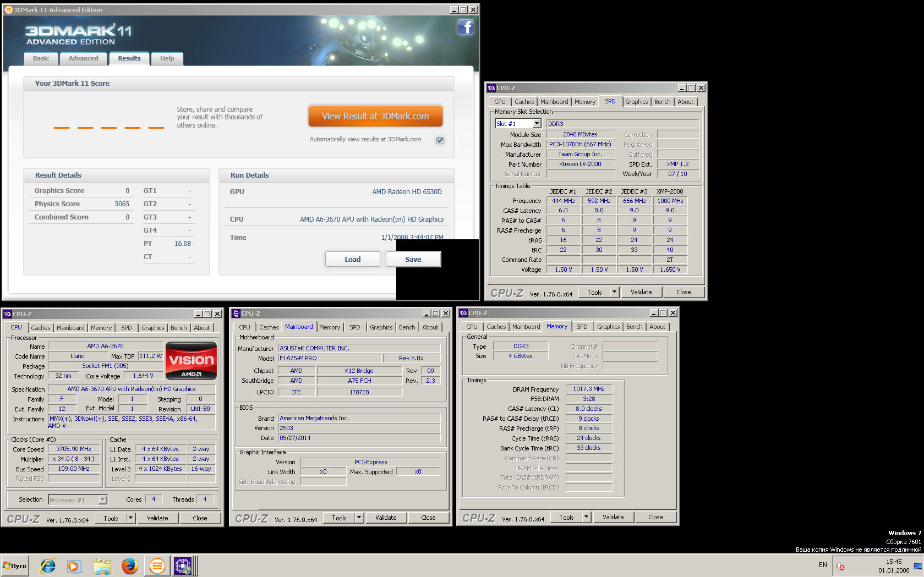Viewport: 924px width, 577px height.
Task: Expand Tools arrow in Mainboard CPU-Z window
Action: point(359,518)
